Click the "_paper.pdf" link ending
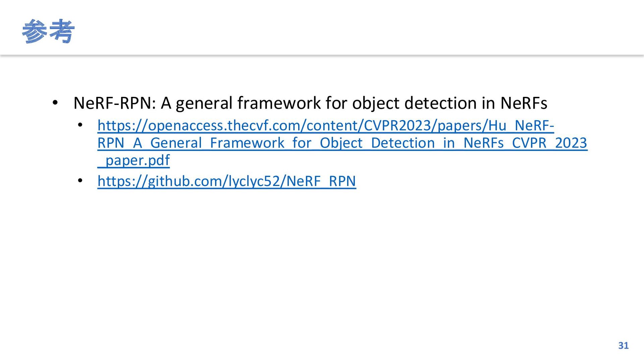The height and width of the screenshot is (362, 644). (x=133, y=160)
